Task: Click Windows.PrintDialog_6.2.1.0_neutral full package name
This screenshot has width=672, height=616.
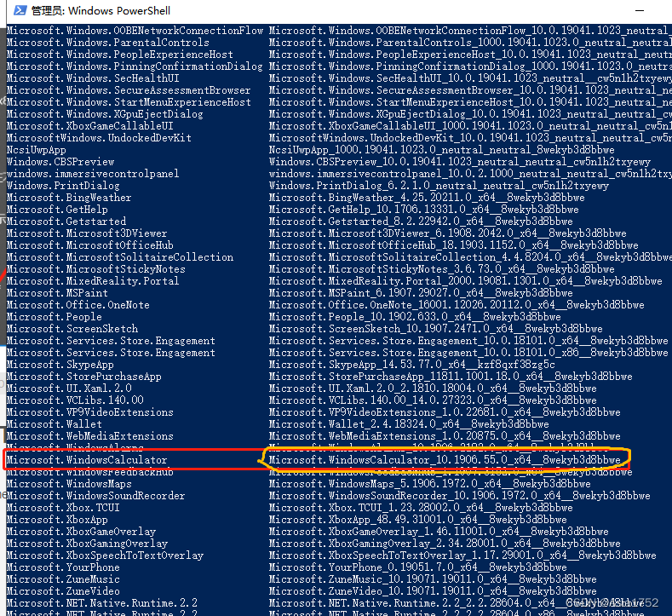Action: 439,186
